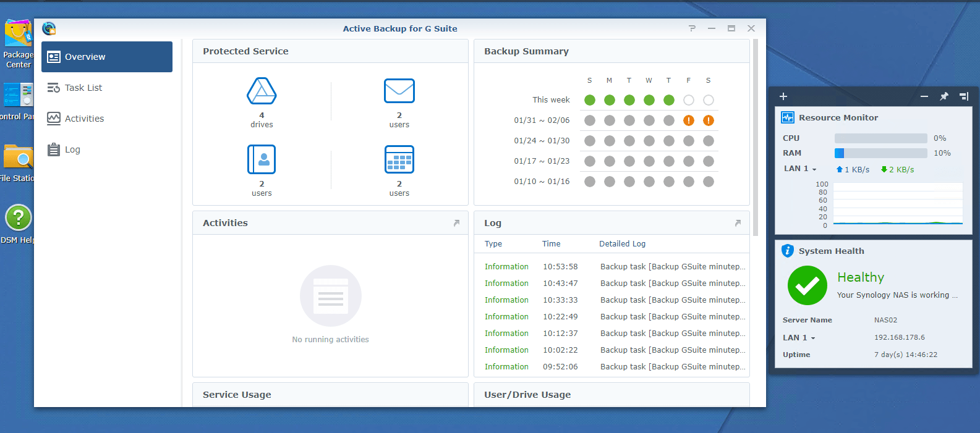This screenshot has width=980, height=433.
Task: Click the System Health shield icon
Action: click(788, 251)
